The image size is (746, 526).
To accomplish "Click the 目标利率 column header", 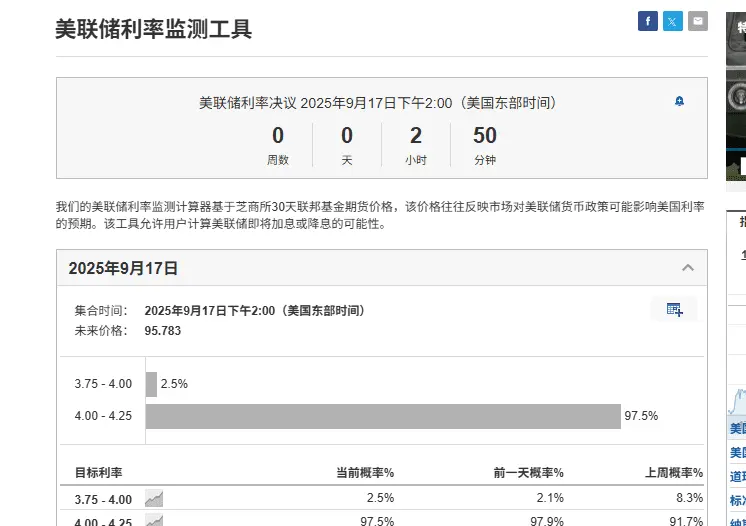I will (x=98, y=473).
